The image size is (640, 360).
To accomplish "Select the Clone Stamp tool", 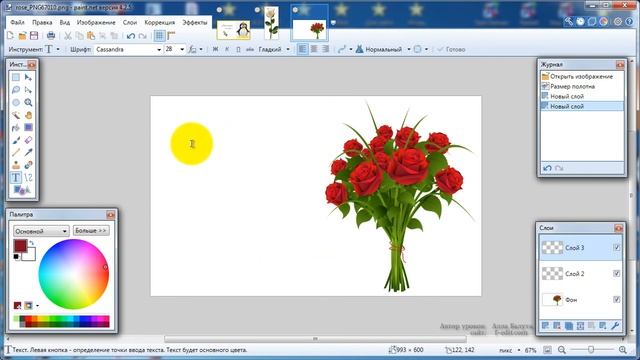I will tap(16, 165).
